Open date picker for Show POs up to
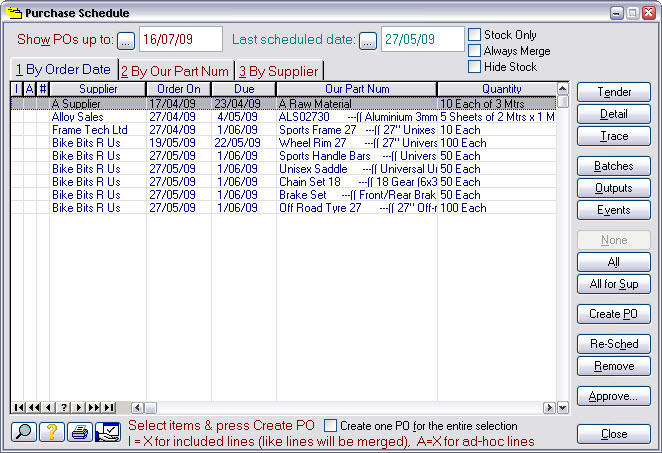 coord(126,40)
